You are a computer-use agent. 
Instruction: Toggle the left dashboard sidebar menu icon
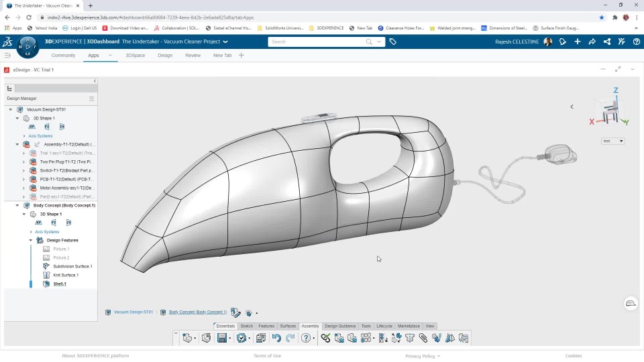(x=7, y=56)
